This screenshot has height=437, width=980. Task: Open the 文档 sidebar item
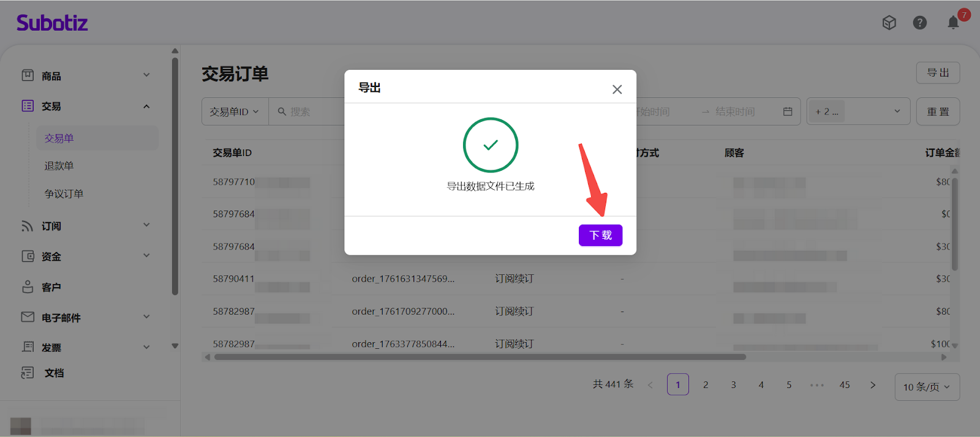coord(54,373)
